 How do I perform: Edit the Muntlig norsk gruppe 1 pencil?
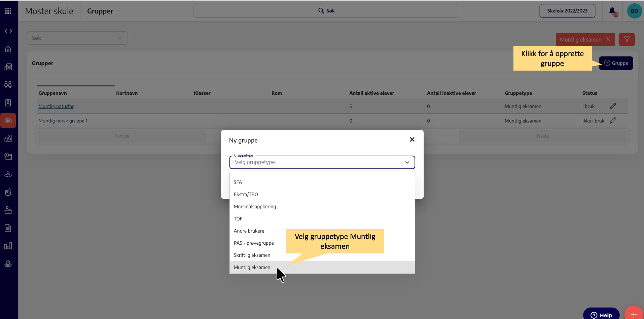(x=613, y=120)
